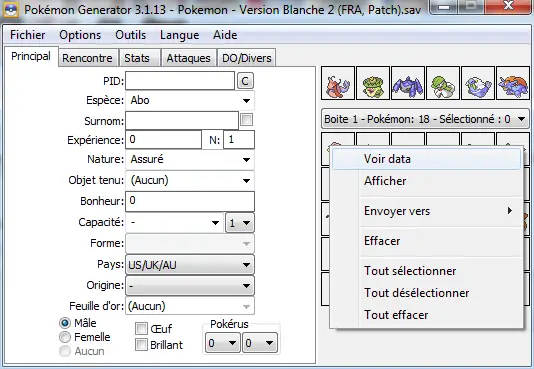Switch to the Attaques tab
The height and width of the screenshot is (369, 534).
(x=188, y=58)
